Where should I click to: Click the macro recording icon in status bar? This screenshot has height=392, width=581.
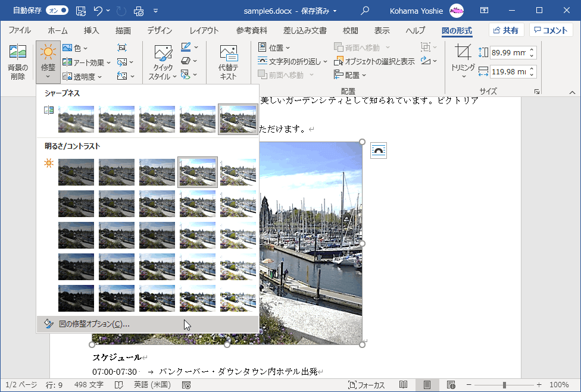coord(186,385)
